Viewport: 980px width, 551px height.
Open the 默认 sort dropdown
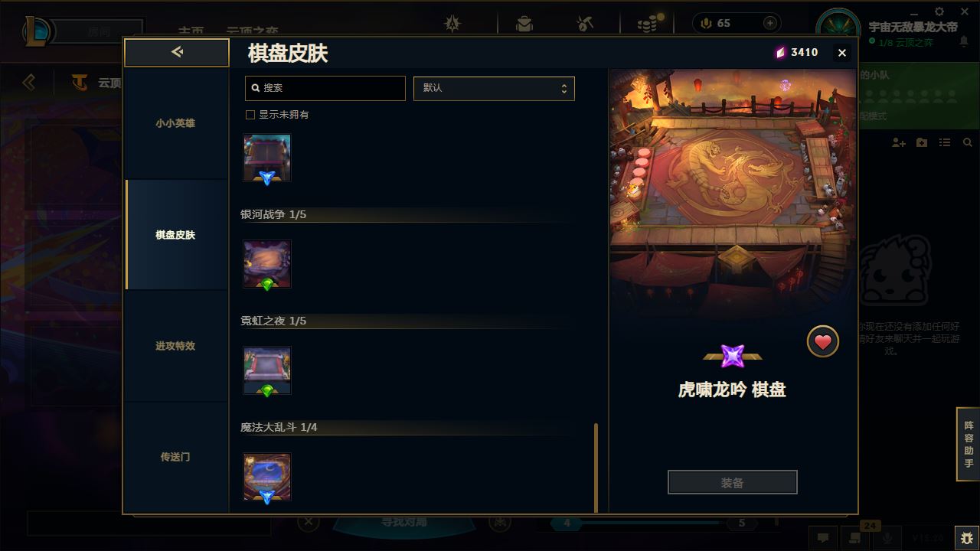tap(494, 88)
